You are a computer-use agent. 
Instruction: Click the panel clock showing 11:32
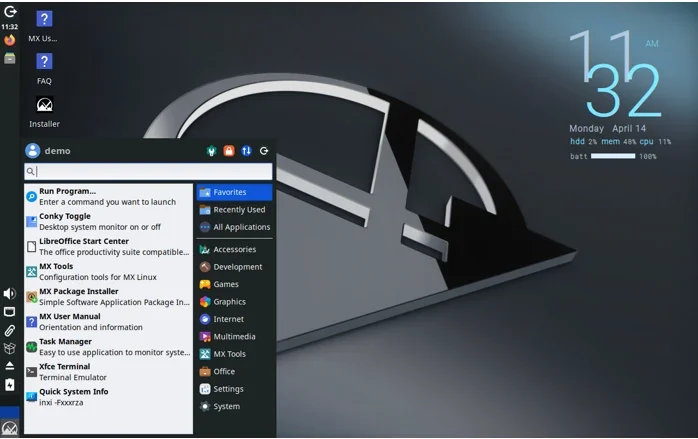coord(9,27)
